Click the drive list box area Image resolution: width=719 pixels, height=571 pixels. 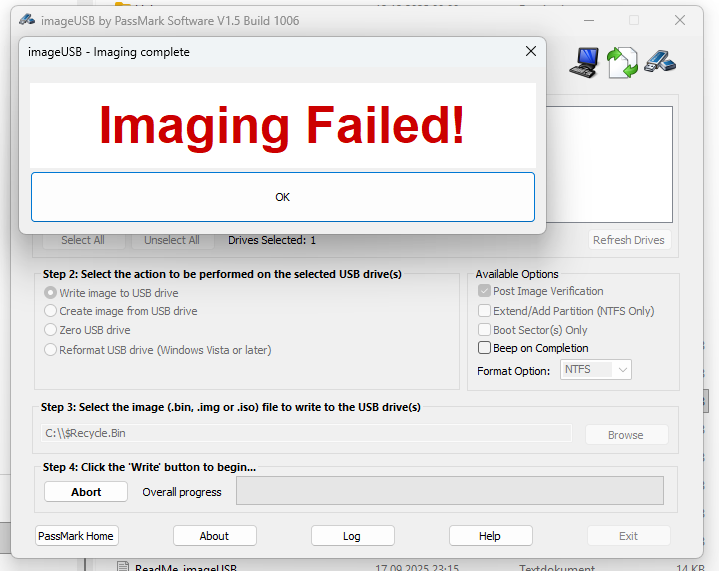coord(609,165)
